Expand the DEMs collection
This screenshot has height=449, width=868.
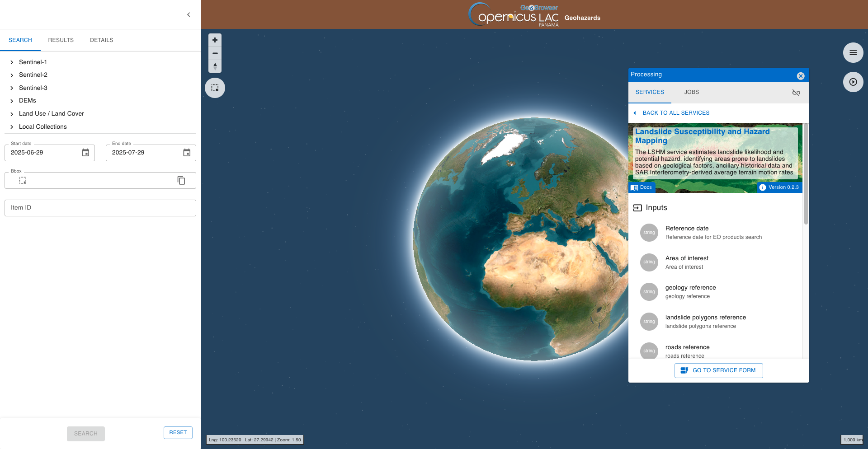[12, 101]
